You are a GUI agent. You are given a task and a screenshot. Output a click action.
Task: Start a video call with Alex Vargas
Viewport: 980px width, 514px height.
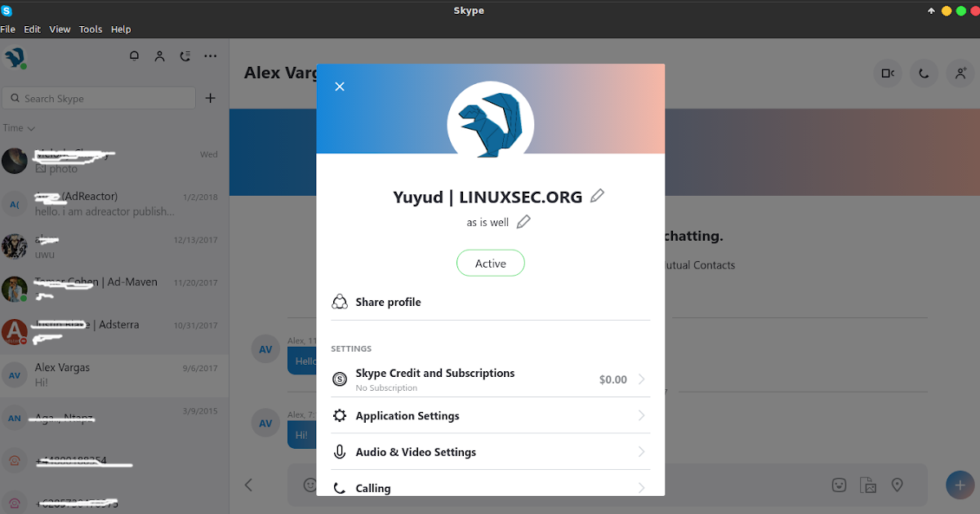[x=888, y=73]
